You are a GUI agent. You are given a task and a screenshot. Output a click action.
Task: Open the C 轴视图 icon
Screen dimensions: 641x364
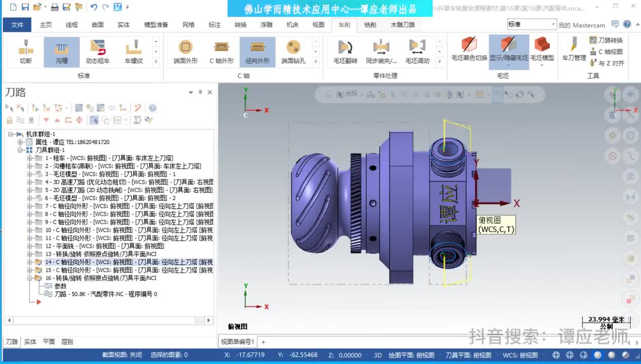tap(606, 52)
